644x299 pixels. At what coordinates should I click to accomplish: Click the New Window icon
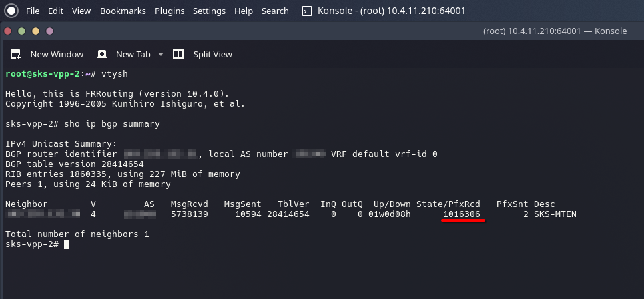tap(15, 54)
